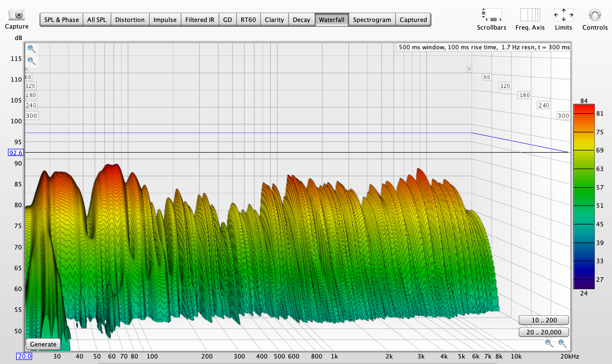This screenshot has width=612, height=364.
Task: Click the 500 ms window info text
Action: pyautogui.click(x=484, y=47)
